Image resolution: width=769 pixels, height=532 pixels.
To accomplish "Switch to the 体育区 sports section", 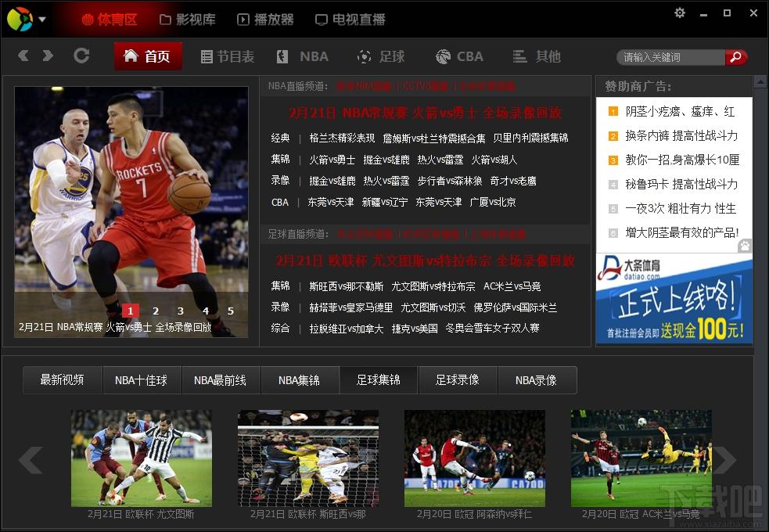I will pyautogui.click(x=110, y=20).
